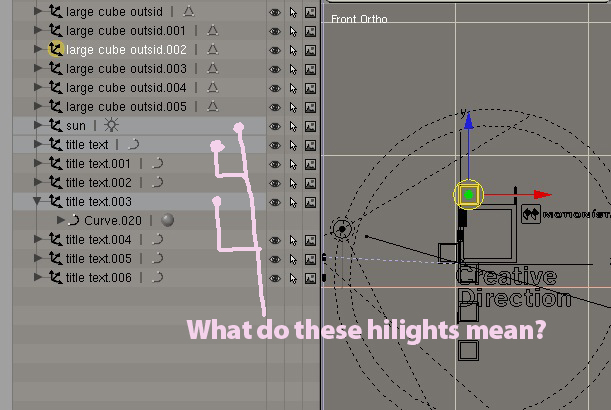Image resolution: width=611 pixels, height=410 pixels.
Task: Click object icon of title text.003
Action: (56, 201)
